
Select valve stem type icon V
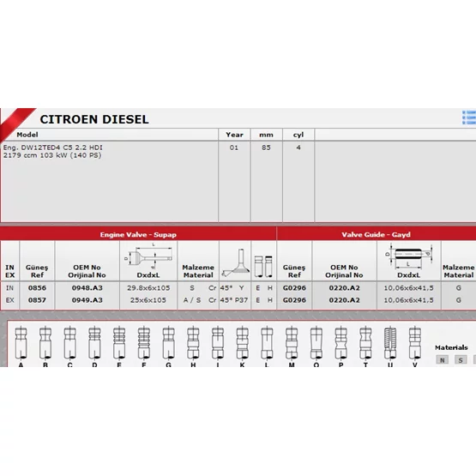(415, 343)
